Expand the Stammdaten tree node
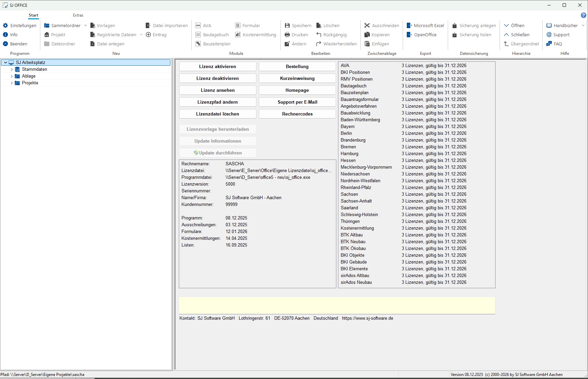The height and width of the screenshot is (379, 588). click(12, 69)
